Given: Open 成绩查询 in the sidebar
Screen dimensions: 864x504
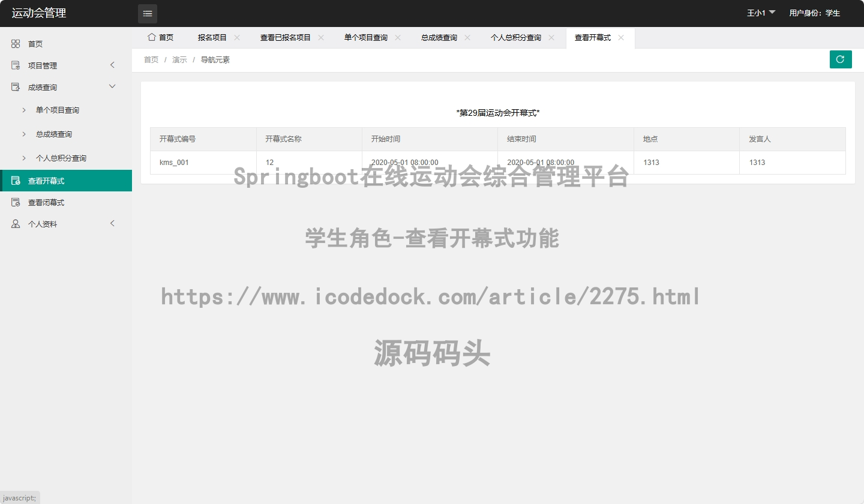Looking at the screenshot, I should [x=66, y=87].
